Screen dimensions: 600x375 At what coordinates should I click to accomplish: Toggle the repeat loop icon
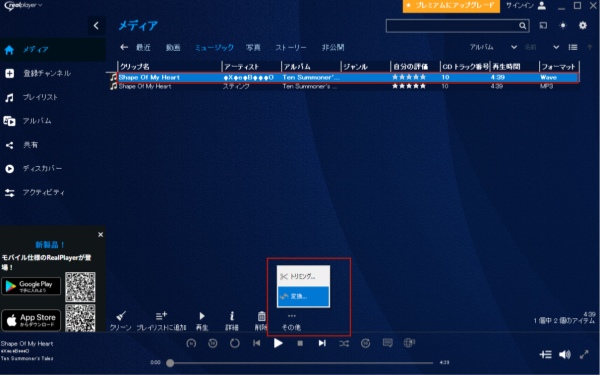click(235, 343)
